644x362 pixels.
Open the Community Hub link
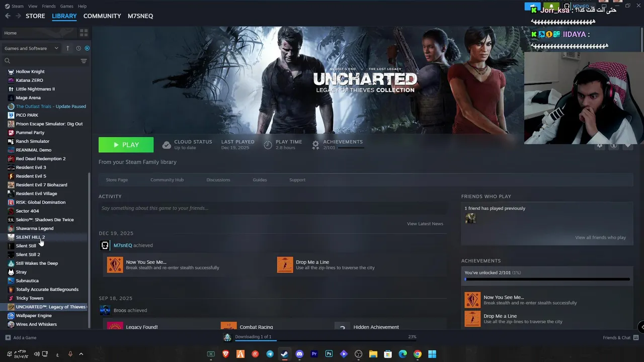tap(167, 179)
